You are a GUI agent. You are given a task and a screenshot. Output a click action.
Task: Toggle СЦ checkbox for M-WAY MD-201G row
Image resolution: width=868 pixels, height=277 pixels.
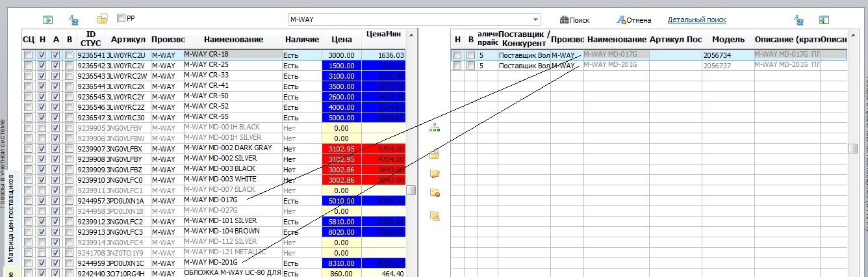tap(29, 263)
